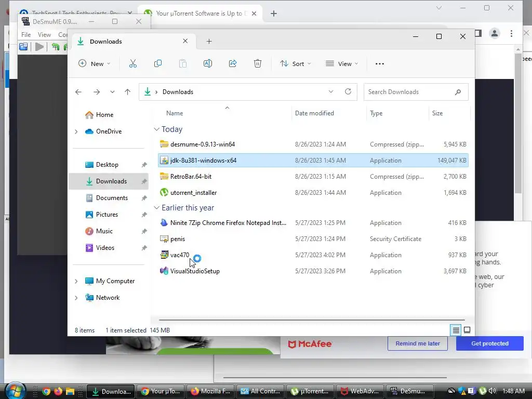Open the New item dropdown
Screen dimensions: 532x399
[x=95, y=63]
